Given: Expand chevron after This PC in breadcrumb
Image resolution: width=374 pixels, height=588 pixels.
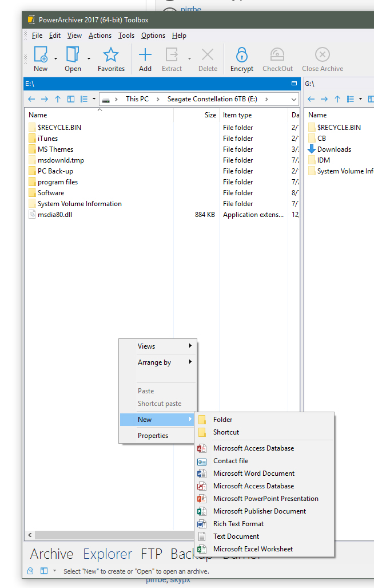Looking at the screenshot, I should coord(158,99).
